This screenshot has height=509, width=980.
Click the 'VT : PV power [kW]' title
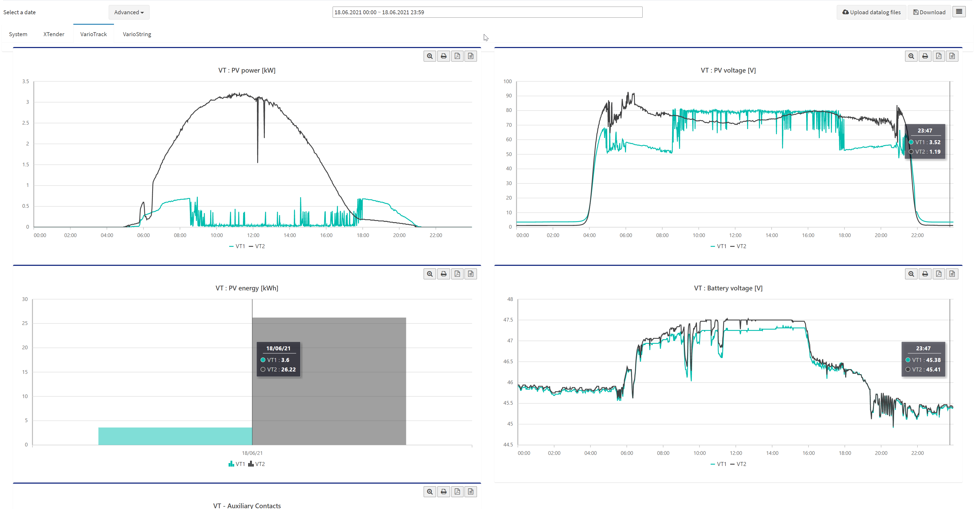pos(247,70)
